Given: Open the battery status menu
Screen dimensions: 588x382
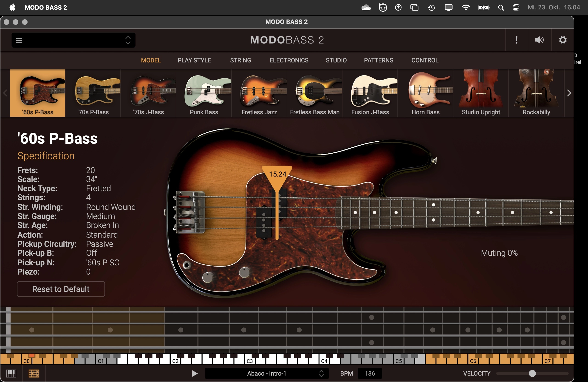Looking at the screenshot, I should [x=484, y=7].
